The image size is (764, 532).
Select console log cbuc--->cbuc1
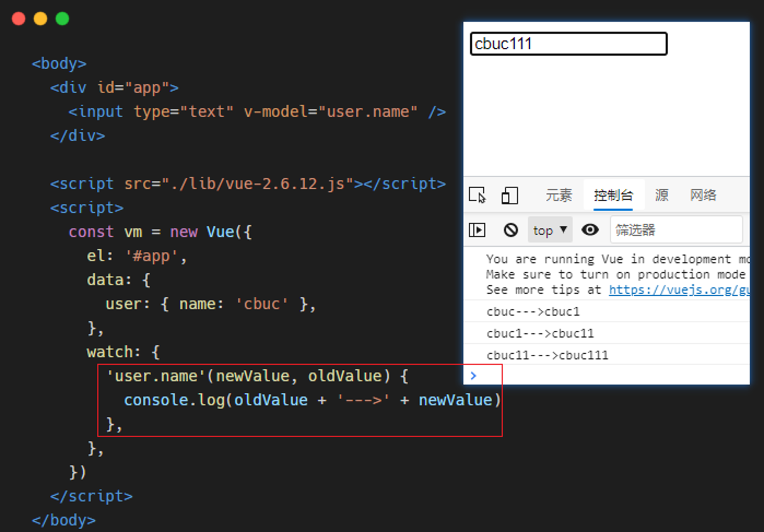tap(533, 312)
